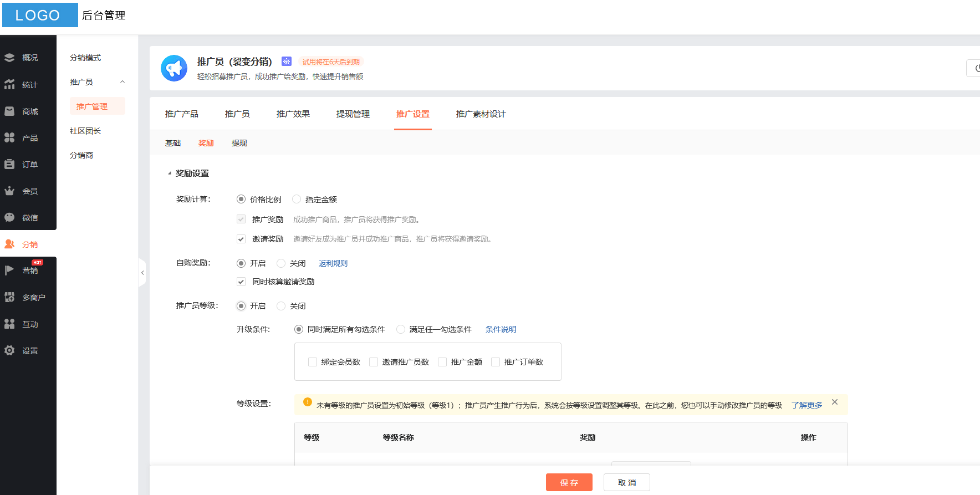The image size is (980, 495).
Task: Open the 营销 marketing flag icon
Action: [9, 271]
